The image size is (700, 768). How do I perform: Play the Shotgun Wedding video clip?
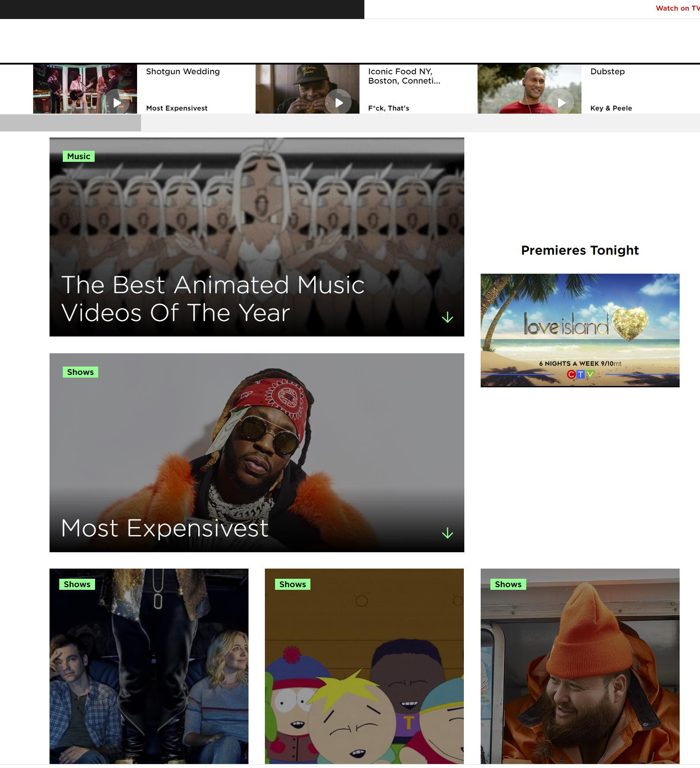(117, 103)
